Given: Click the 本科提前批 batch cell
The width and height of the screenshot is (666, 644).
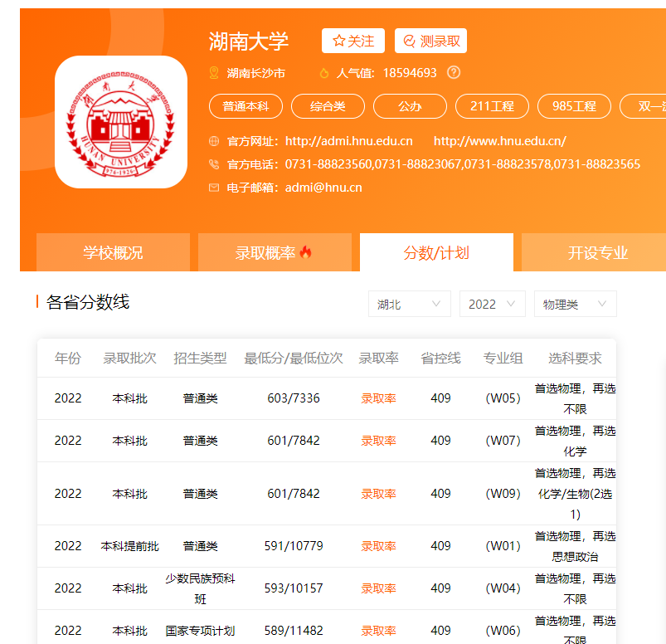Looking at the screenshot, I should (x=129, y=546).
